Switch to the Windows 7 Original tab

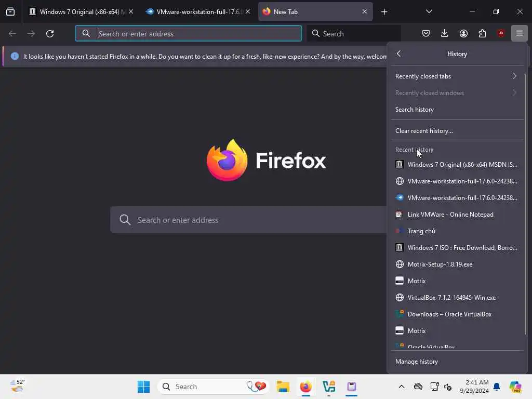pyautogui.click(x=79, y=11)
